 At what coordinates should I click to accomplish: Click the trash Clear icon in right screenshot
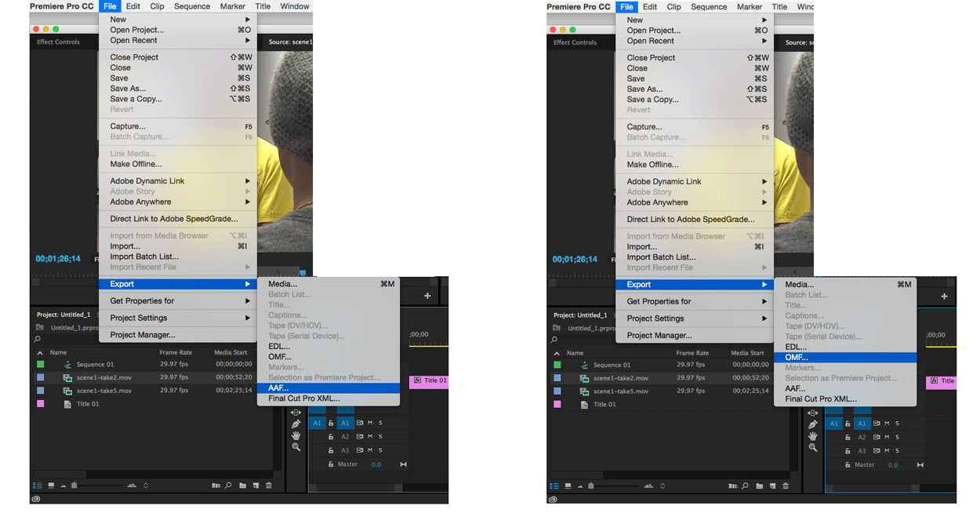point(785,486)
